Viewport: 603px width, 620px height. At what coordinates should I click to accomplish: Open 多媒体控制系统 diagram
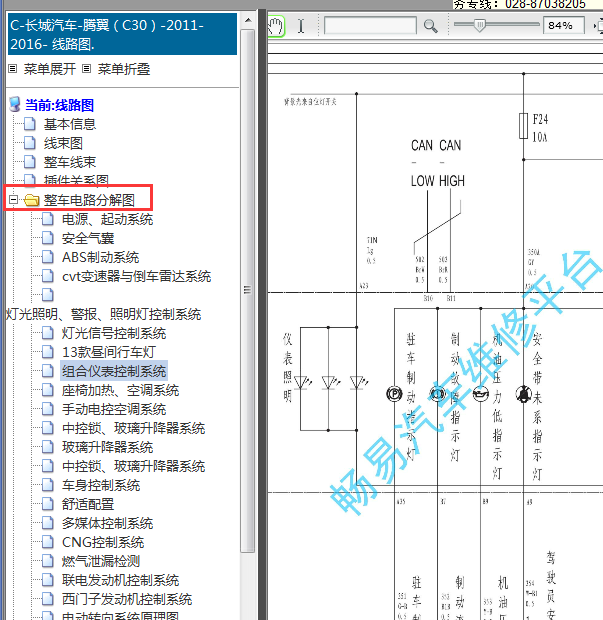[x=108, y=523]
